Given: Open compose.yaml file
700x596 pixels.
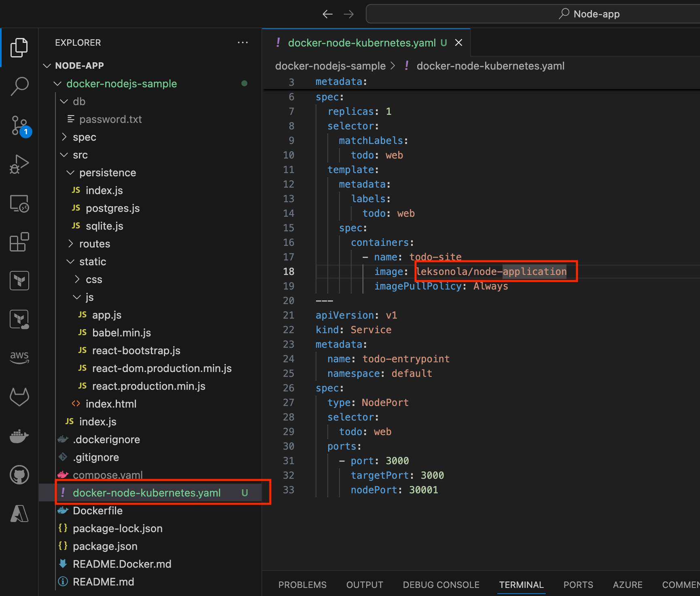Looking at the screenshot, I should coord(108,475).
